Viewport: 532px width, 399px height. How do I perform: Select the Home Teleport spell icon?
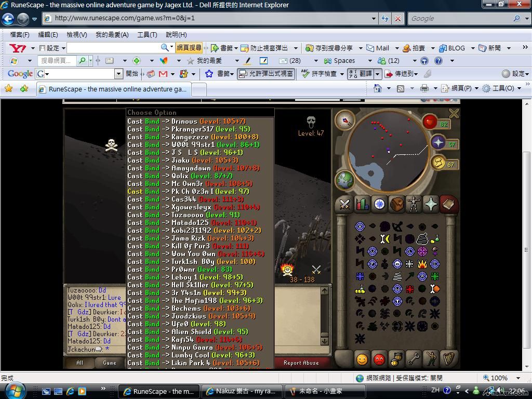(x=360, y=227)
